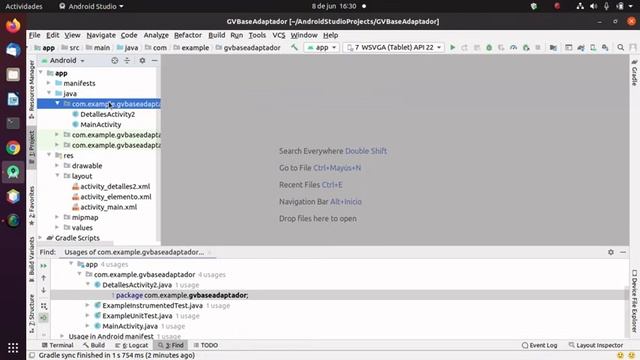Open the SDK Manager icon
Image resolution: width=640 pixels, height=360 pixels.
tap(605, 47)
